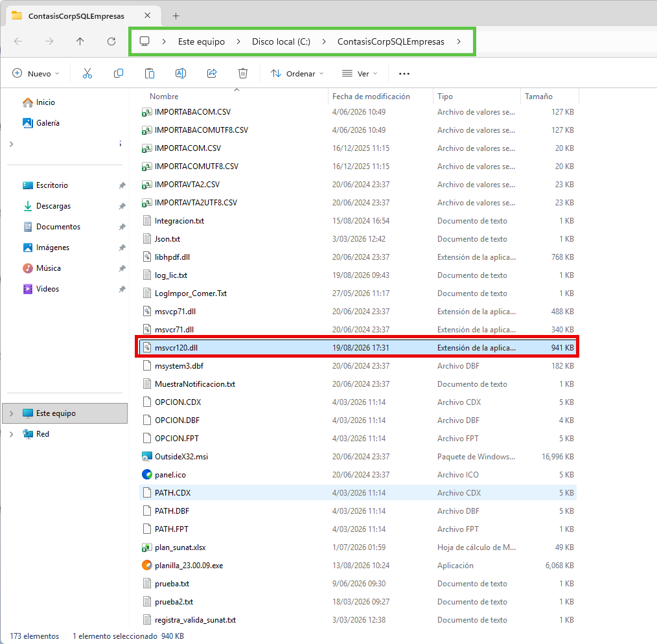Viewport: 657px width, 644px height.
Task: Open Inicio in the sidebar
Action: [x=45, y=102]
